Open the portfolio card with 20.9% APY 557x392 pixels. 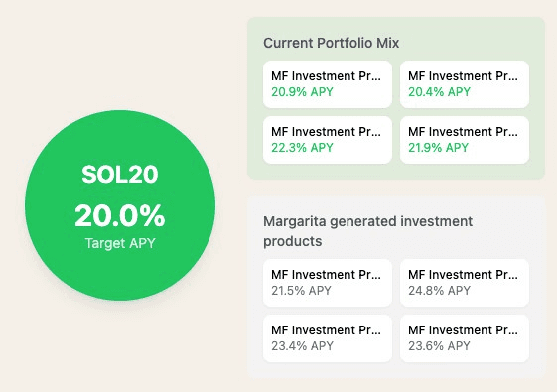coord(328,84)
